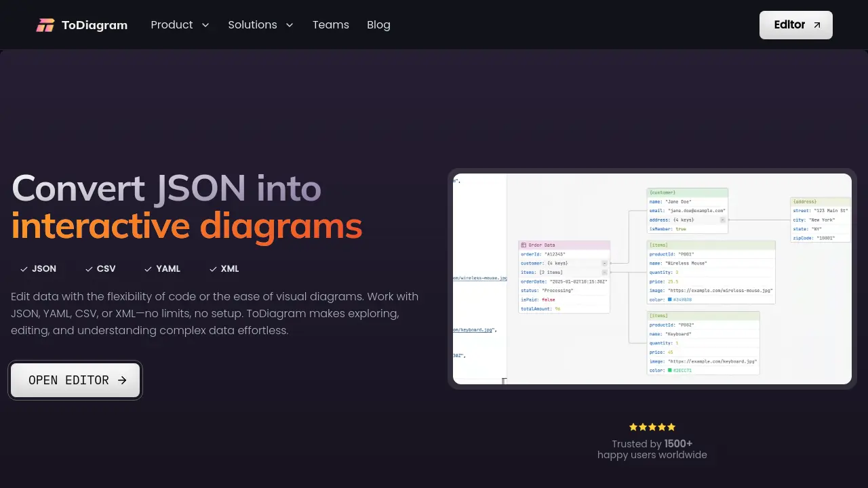Collapse the 'items: [2 items]' row
The height and width of the screenshot is (488, 868).
604,272
